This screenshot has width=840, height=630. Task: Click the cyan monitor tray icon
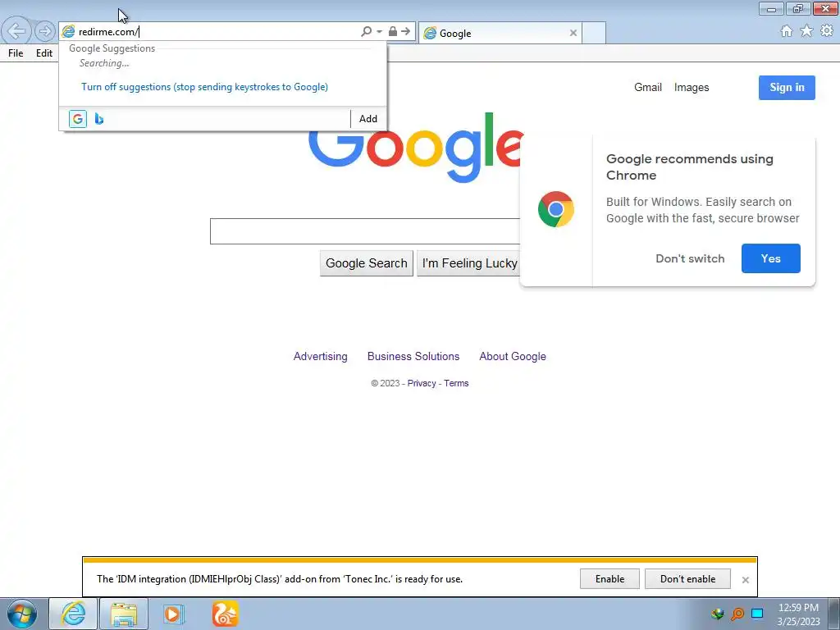(x=757, y=614)
